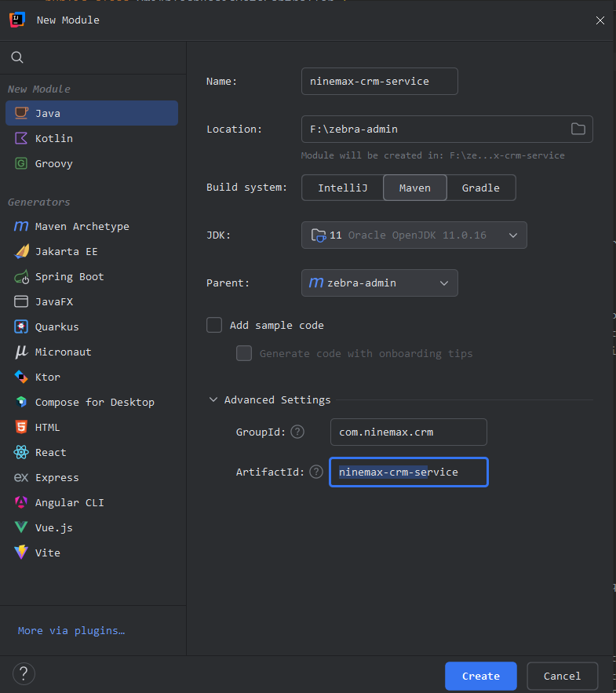Screen dimensions: 616x693
Task: Show ArtifactId help tooltip icon
Action: (316, 472)
